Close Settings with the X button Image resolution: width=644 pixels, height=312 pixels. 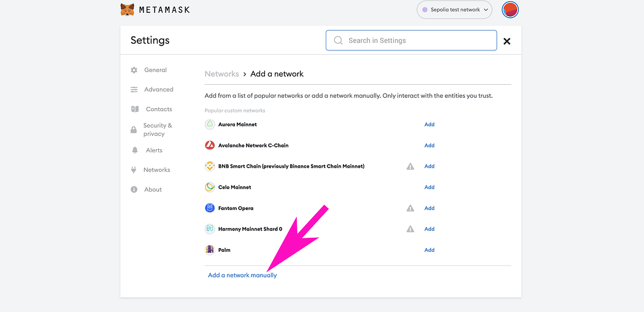(x=507, y=41)
